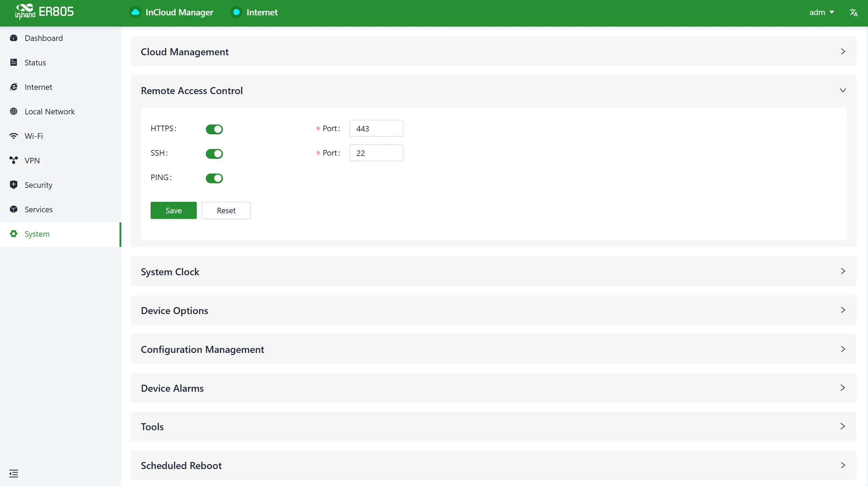Click the Wi-Fi signal icon

(x=14, y=136)
